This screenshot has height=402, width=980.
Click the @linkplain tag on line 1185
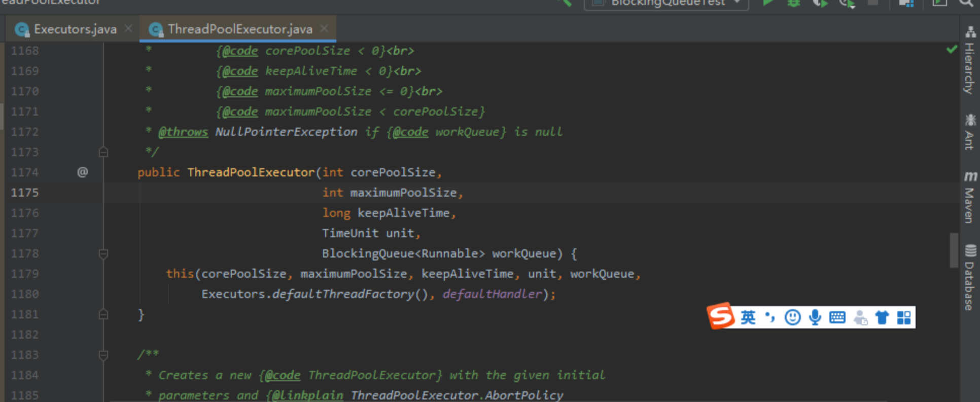307,395
